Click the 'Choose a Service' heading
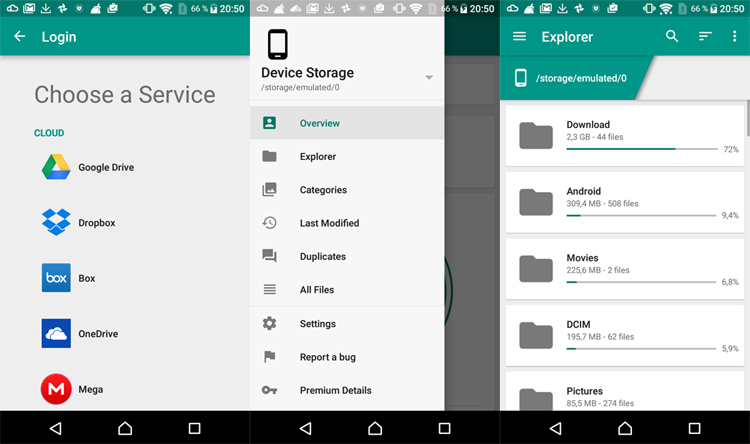 tap(125, 94)
